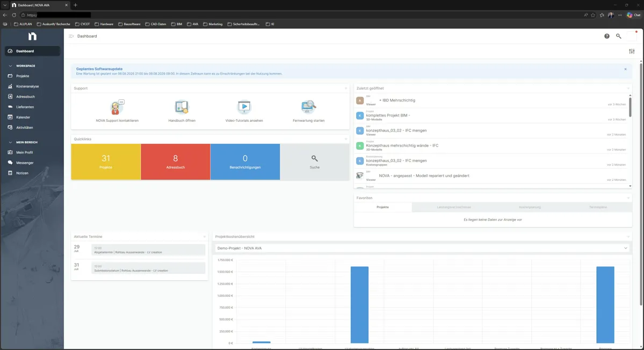The width and height of the screenshot is (644, 350).
Task: Open the user avatar with red notification dot
Action: tap(632, 35)
